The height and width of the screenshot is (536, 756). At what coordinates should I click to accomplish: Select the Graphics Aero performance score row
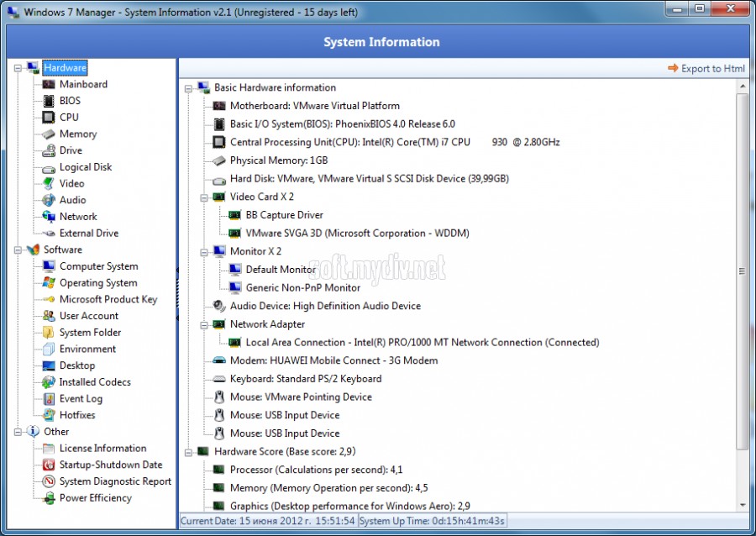350,506
